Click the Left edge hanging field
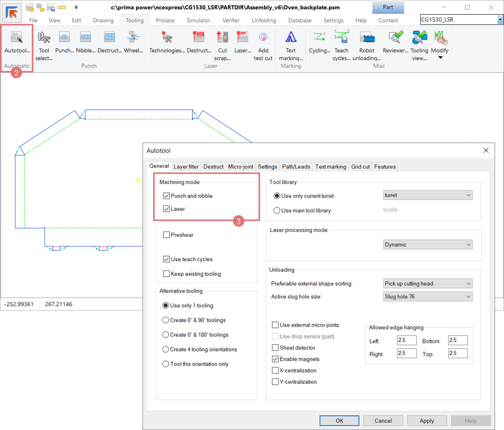504x430 pixels. point(407,340)
